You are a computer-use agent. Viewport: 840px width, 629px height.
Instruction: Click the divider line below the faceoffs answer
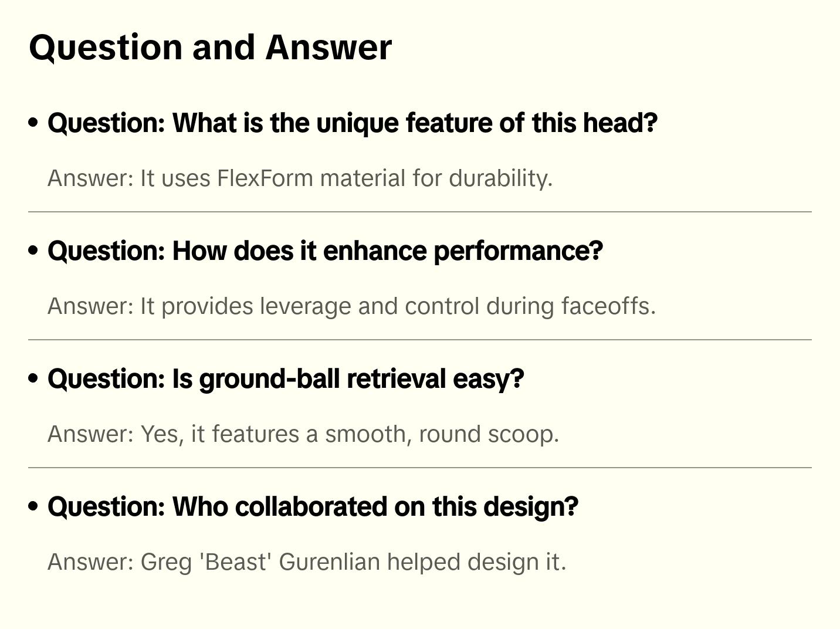(419, 340)
